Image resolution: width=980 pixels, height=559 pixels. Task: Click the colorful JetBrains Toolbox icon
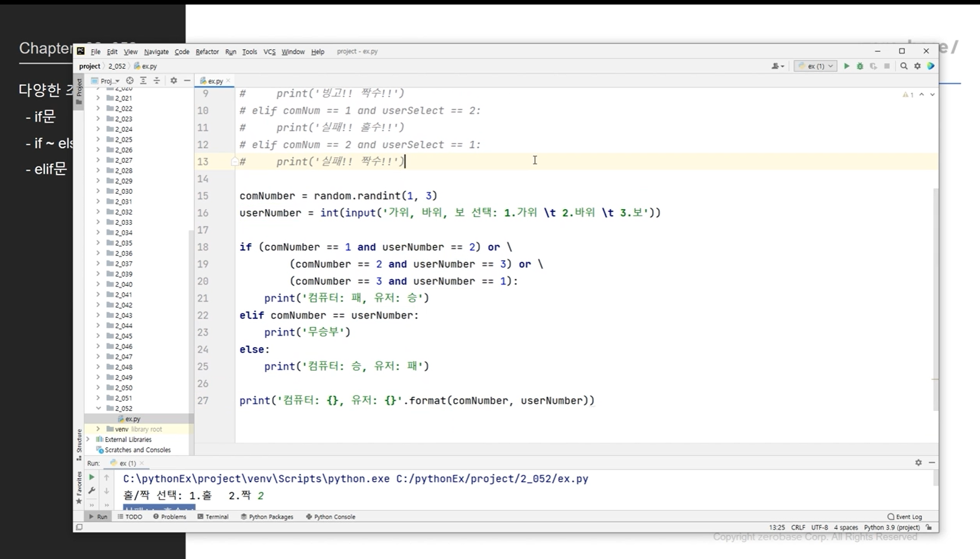pos(931,66)
